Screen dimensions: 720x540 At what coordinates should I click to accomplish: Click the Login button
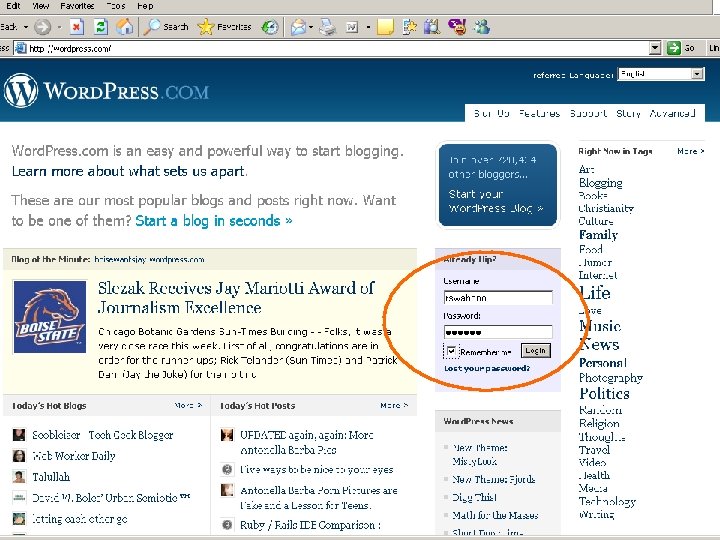pos(535,351)
